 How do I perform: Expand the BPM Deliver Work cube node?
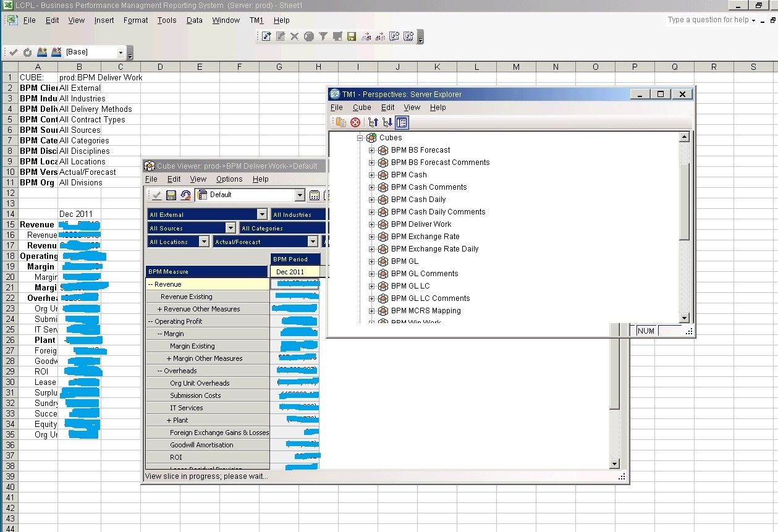(371, 224)
